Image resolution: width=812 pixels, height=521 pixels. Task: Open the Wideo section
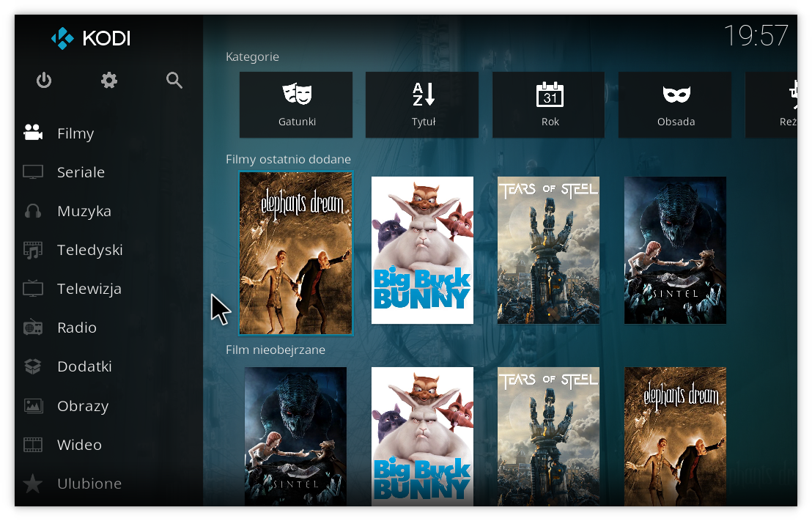tap(108, 444)
